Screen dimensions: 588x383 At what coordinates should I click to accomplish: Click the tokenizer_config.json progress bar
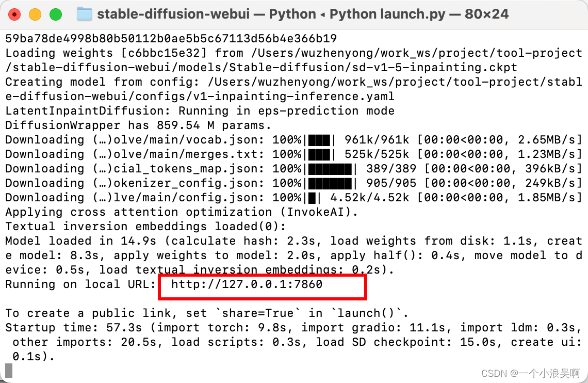pyautogui.click(x=331, y=183)
